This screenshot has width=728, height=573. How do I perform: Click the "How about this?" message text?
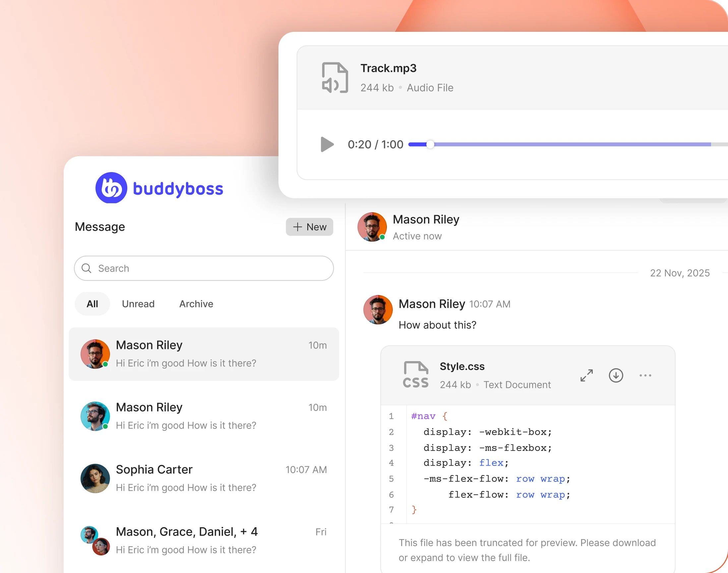[437, 325]
